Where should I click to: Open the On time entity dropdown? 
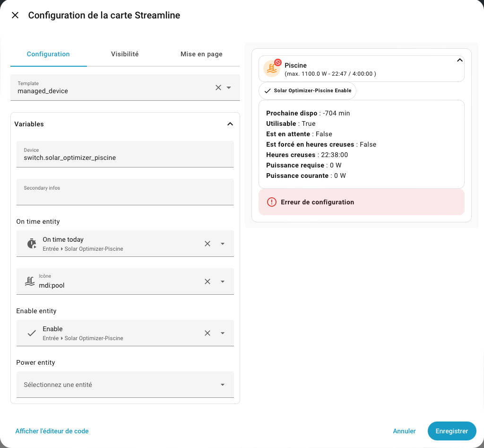coord(223,244)
